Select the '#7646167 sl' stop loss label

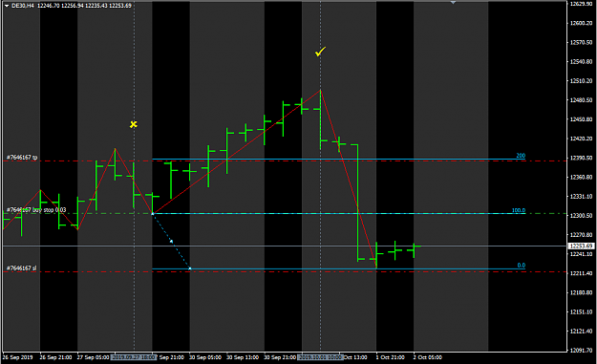point(21,268)
